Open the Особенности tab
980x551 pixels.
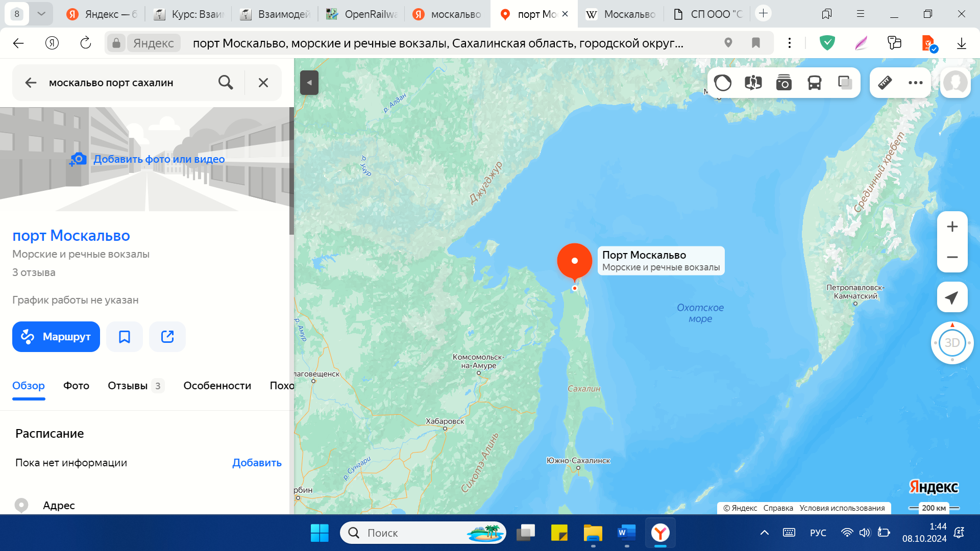point(217,386)
